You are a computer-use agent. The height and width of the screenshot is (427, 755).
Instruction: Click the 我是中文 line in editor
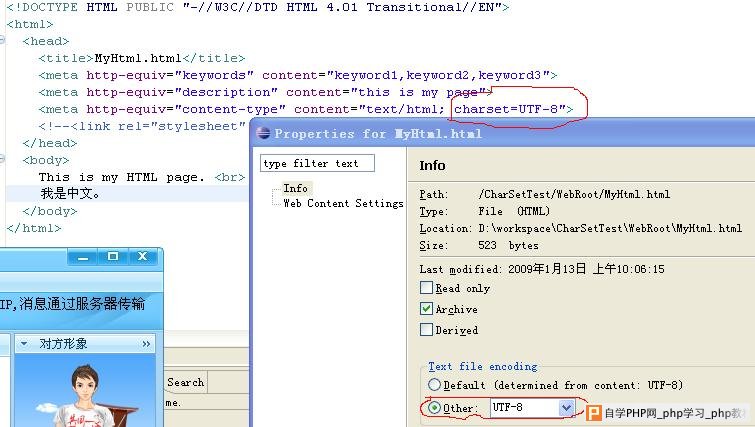70,194
